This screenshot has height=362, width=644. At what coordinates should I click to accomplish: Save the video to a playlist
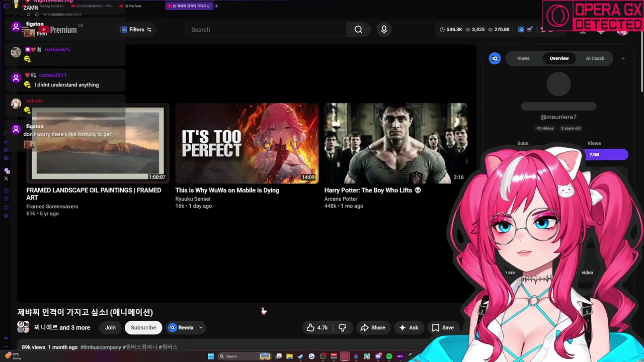[x=443, y=328]
